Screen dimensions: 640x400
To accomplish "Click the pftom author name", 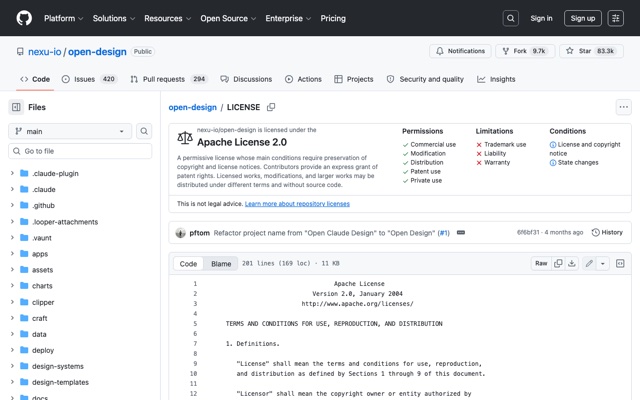I will pyautogui.click(x=200, y=233).
